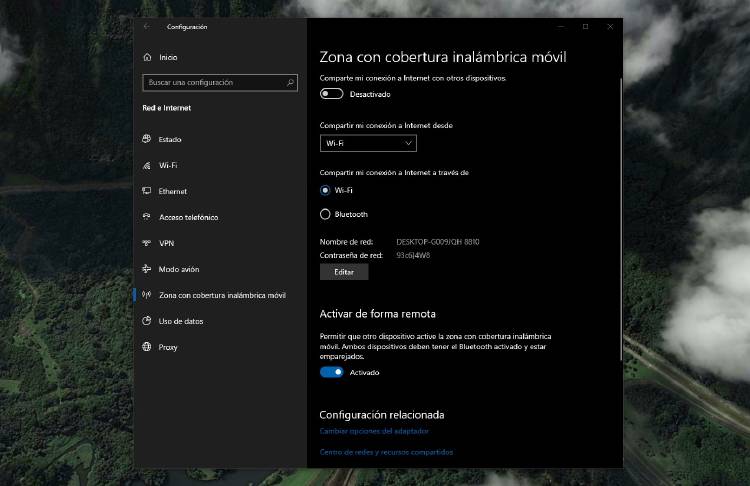The height and width of the screenshot is (486, 750).
Task: Click the network password value text
Action: point(413,255)
